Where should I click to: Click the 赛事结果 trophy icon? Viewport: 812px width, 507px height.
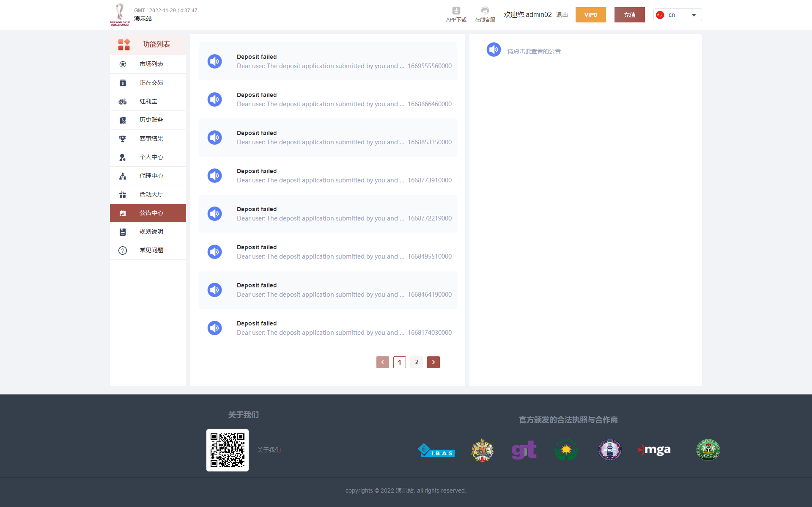tap(123, 139)
